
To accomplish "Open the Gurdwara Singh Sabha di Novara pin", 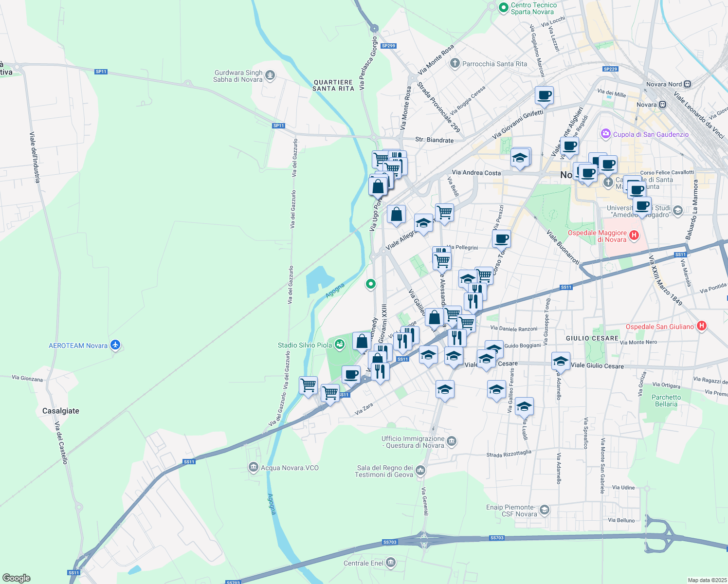I will 271,75.
